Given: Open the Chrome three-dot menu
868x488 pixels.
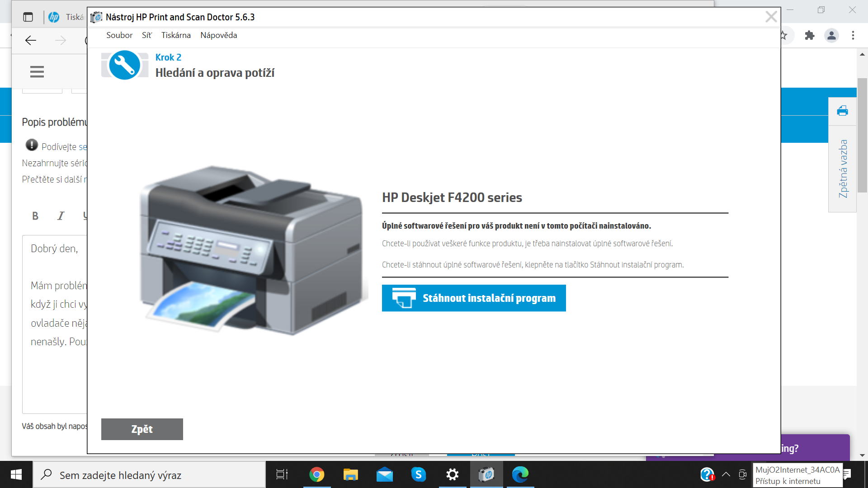Looking at the screenshot, I should click(x=853, y=35).
